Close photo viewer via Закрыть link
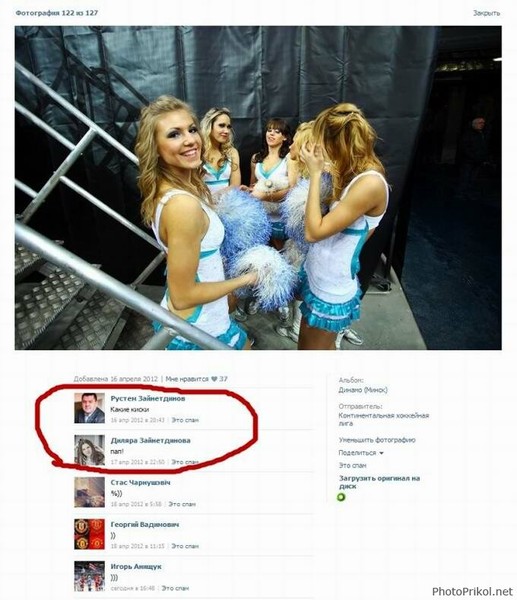The width and height of the screenshot is (517, 600). [486, 13]
